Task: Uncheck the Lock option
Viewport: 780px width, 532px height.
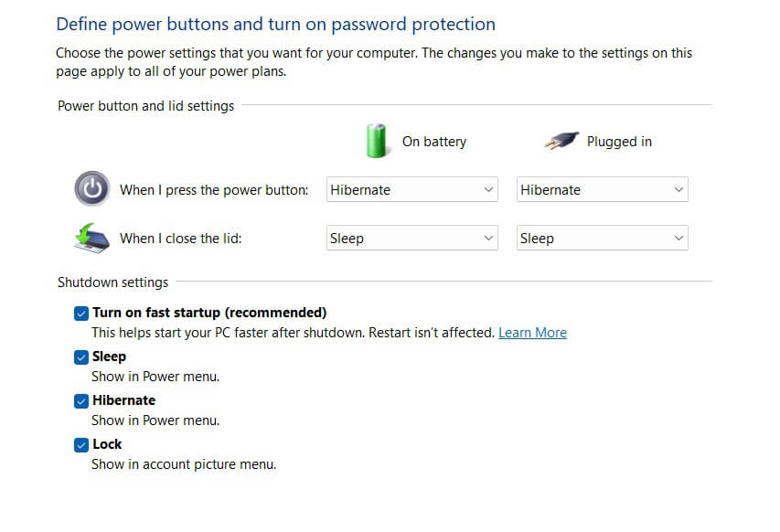Action: (81, 444)
